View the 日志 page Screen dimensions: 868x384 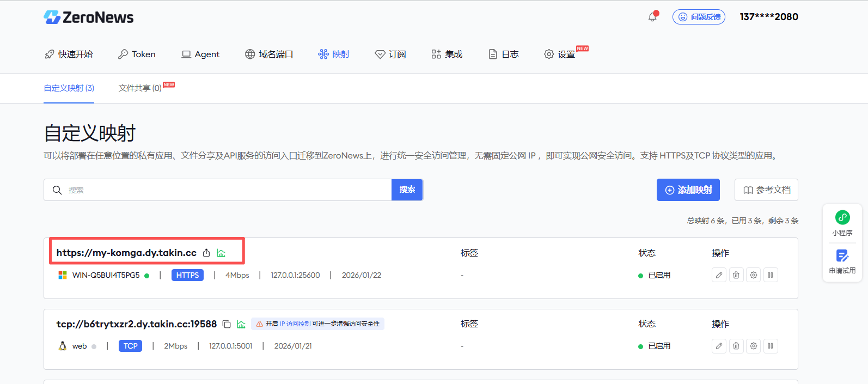point(503,54)
